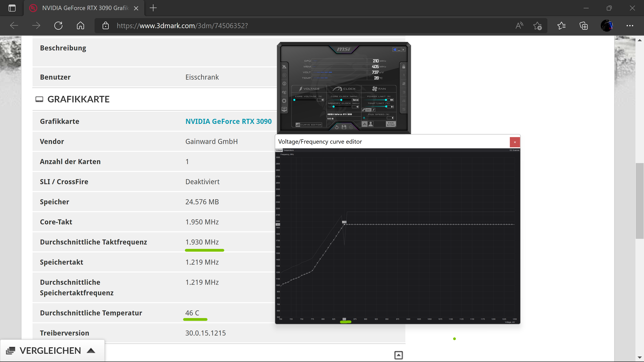Toggle the Fan Sync button
The width and height of the screenshot is (644, 362).
(391, 124)
